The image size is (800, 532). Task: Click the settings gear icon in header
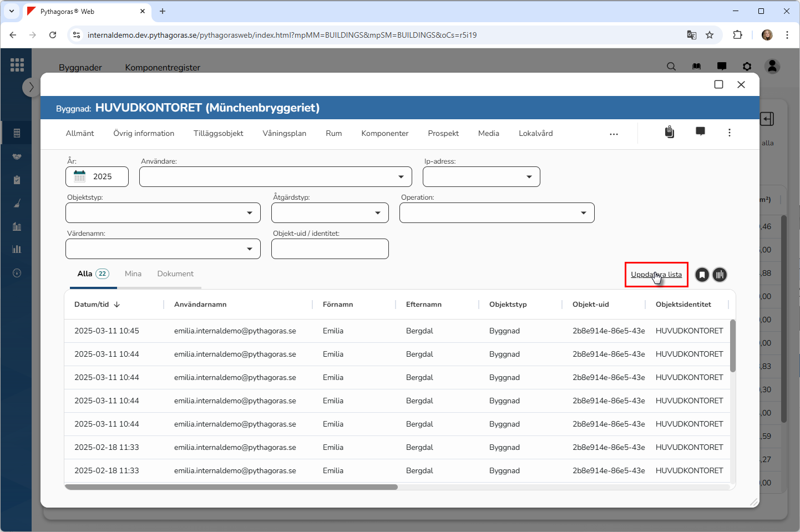(x=747, y=67)
